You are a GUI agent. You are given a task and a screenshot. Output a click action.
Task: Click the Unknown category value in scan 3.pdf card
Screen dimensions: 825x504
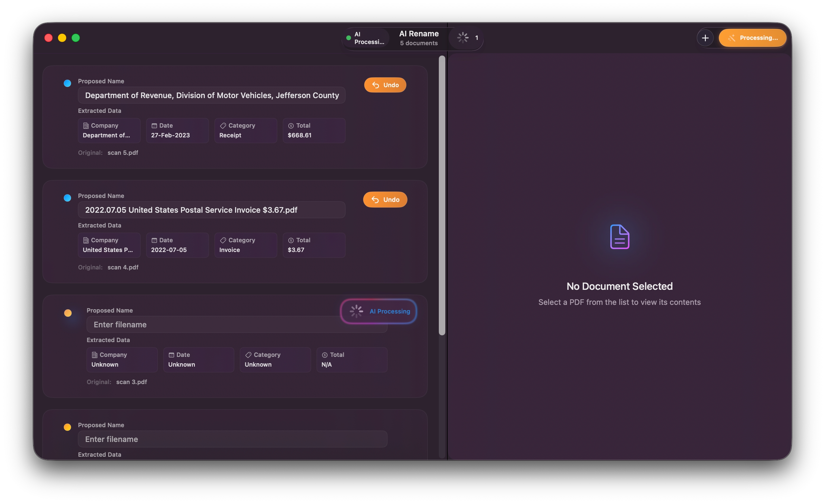pyautogui.click(x=258, y=365)
